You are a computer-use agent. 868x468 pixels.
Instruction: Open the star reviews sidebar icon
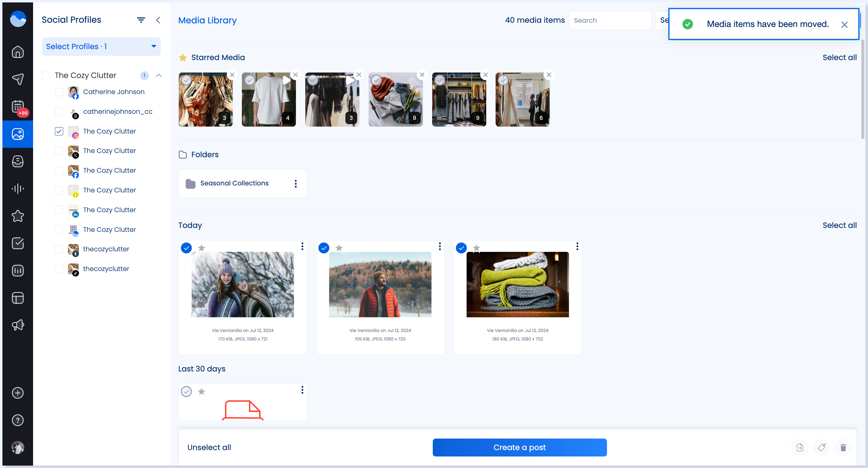tap(18, 216)
